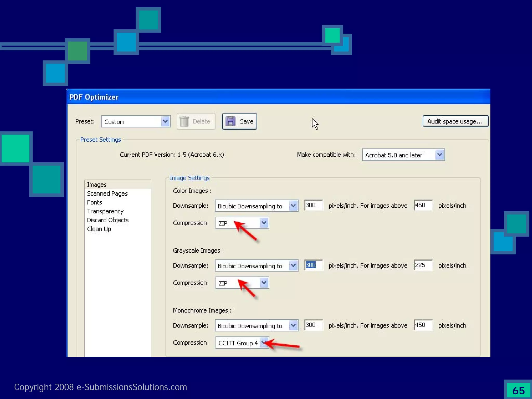
Task: Select the Images panel entry
Action: click(x=97, y=185)
